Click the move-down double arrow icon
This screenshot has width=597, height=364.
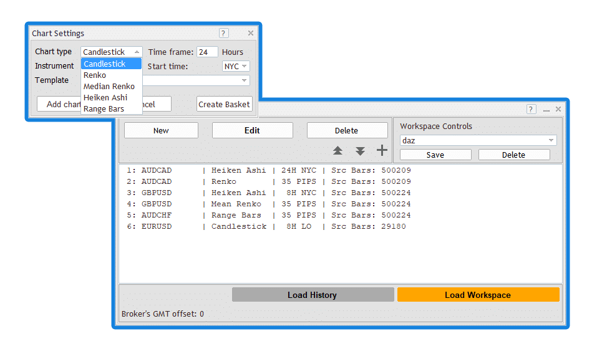(360, 151)
